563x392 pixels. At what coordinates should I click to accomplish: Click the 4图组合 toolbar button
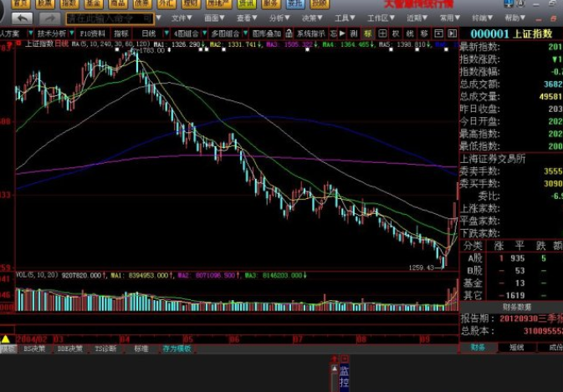[x=186, y=33]
